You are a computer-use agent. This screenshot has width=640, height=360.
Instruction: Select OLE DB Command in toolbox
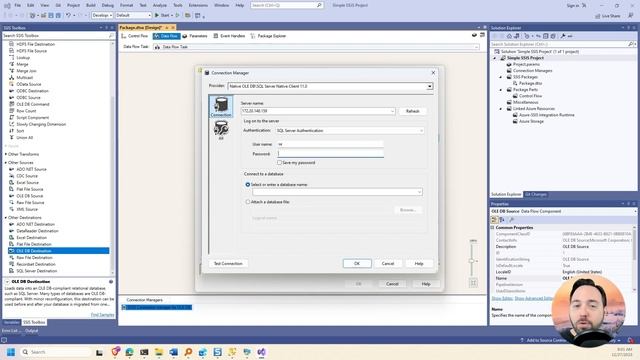coord(33,104)
